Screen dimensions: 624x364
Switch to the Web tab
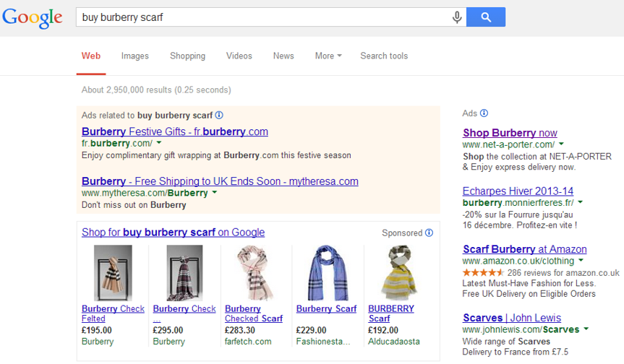(91, 56)
